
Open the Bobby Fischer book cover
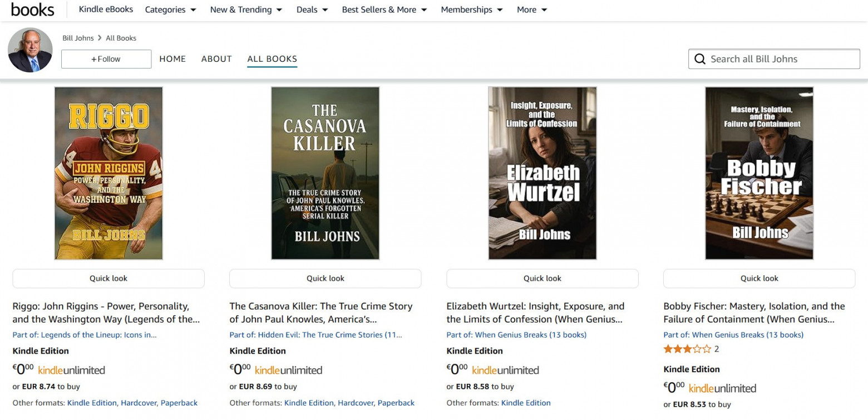(759, 173)
